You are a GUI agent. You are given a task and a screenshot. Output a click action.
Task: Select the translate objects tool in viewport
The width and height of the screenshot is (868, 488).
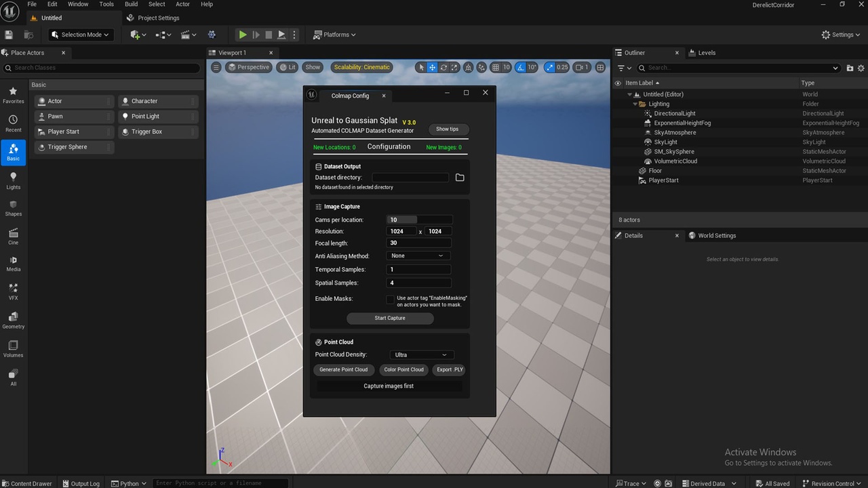point(432,67)
